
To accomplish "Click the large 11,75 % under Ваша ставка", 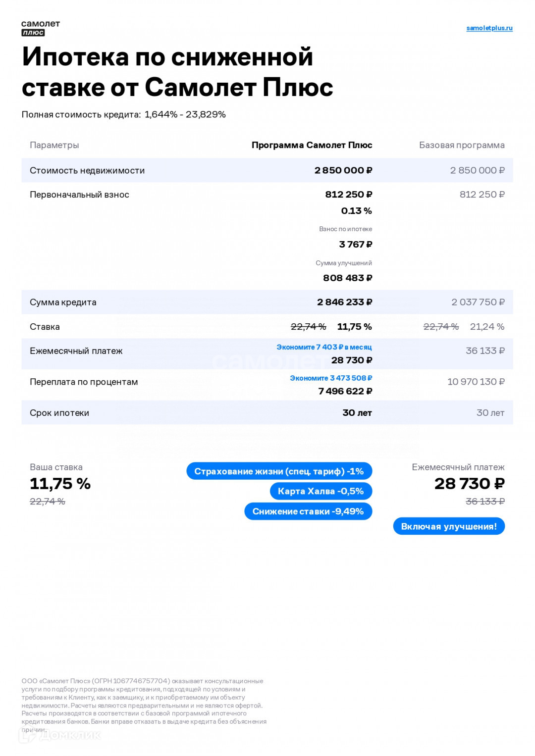I will [x=60, y=484].
